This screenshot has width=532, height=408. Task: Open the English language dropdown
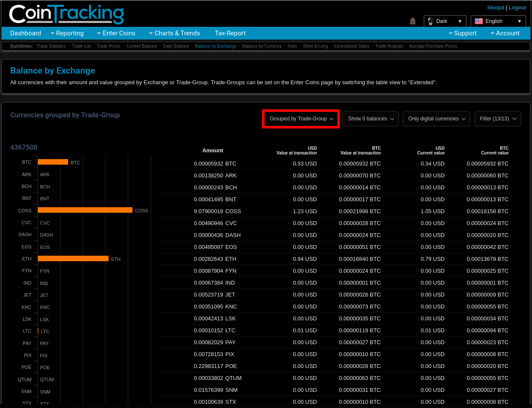498,21
